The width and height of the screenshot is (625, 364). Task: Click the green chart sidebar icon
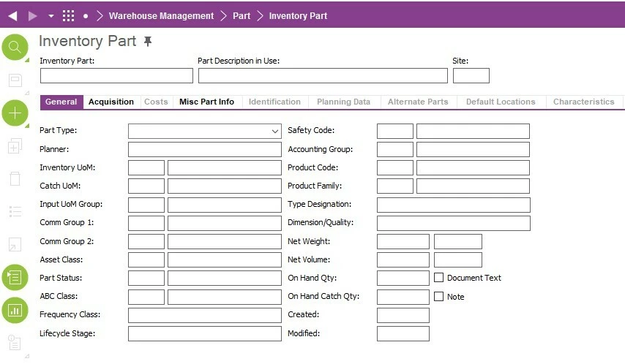pyautogui.click(x=15, y=310)
